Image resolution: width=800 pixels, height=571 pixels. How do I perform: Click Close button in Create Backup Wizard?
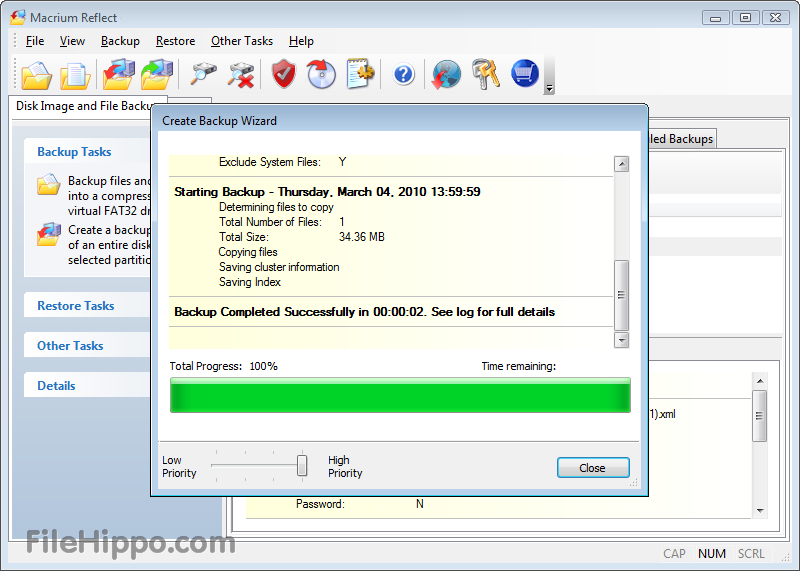pyautogui.click(x=593, y=468)
